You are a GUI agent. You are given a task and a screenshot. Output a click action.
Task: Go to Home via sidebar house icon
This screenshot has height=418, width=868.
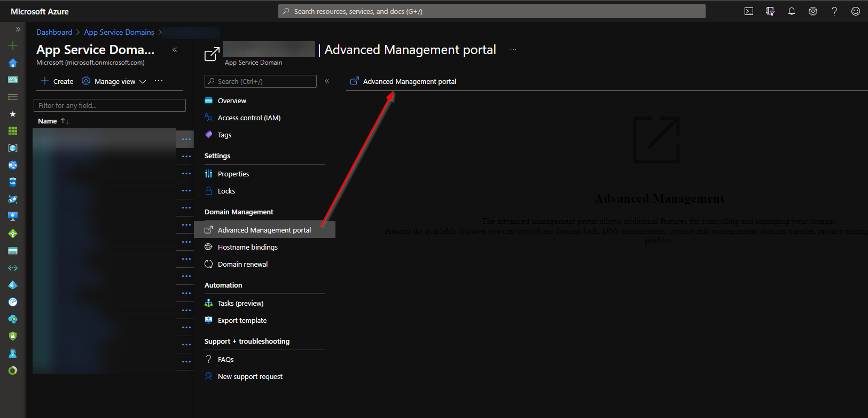(13, 63)
